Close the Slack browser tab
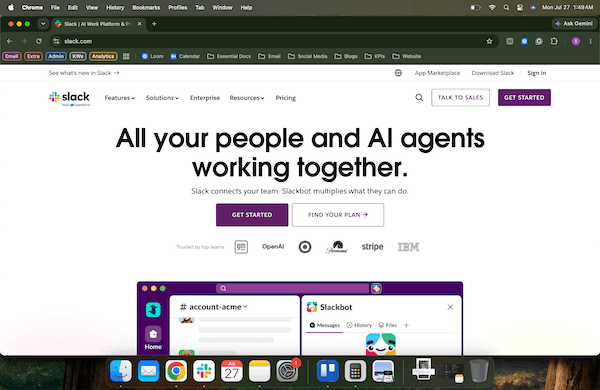This screenshot has height=390, width=600. click(x=140, y=24)
